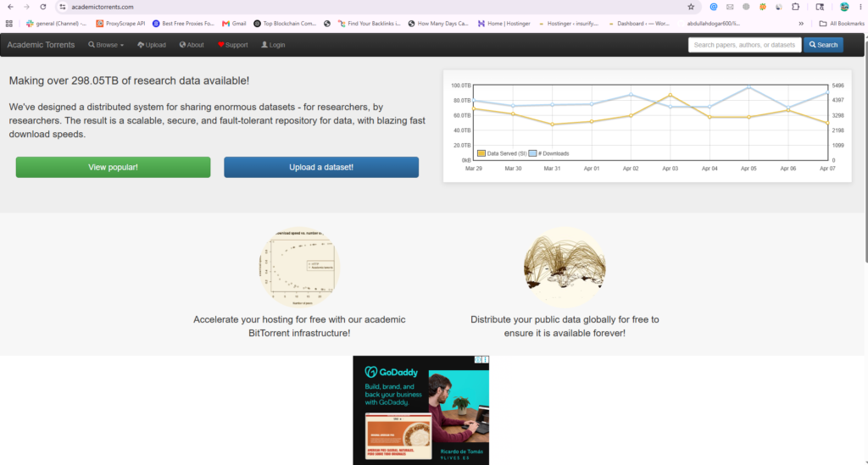Open the blue @ extension icon

tap(714, 7)
